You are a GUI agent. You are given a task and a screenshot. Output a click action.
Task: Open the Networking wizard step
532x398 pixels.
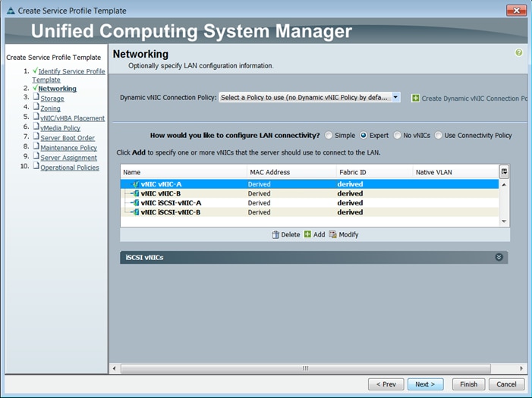58,89
